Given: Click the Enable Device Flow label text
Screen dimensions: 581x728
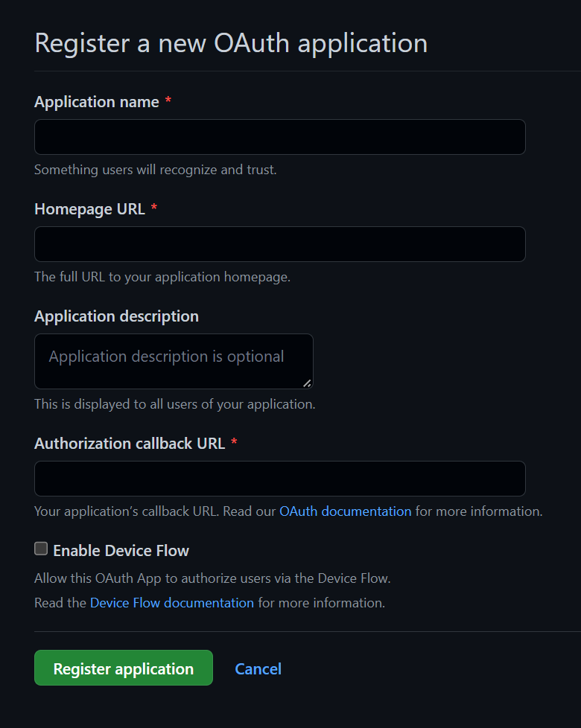Looking at the screenshot, I should [120, 550].
